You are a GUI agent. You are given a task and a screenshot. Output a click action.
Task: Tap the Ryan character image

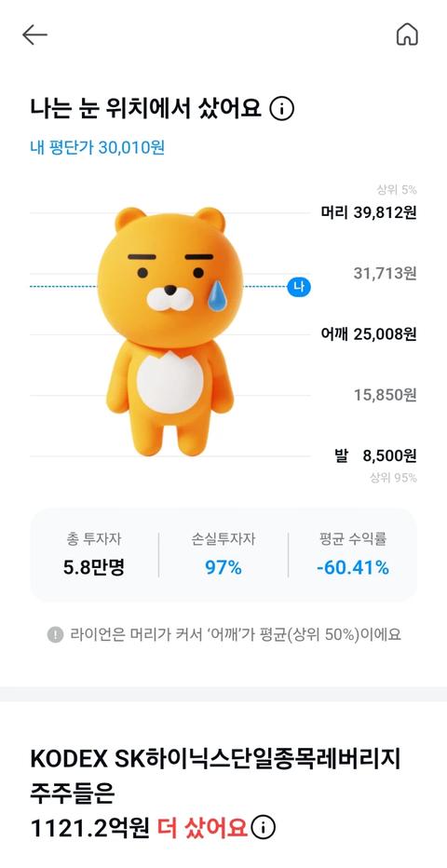169,331
